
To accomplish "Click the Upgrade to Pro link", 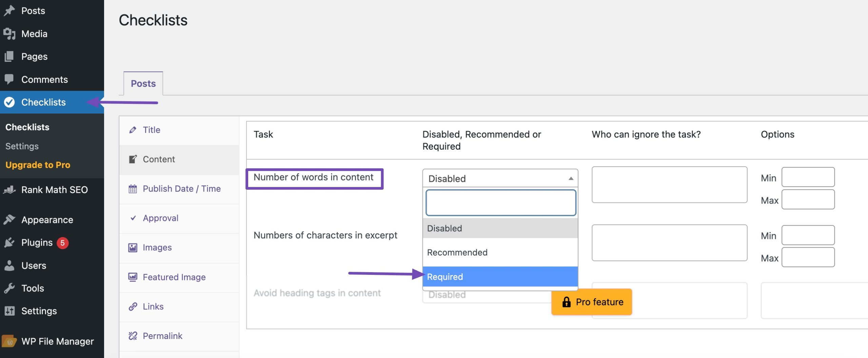I will click(x=38, y=165).
